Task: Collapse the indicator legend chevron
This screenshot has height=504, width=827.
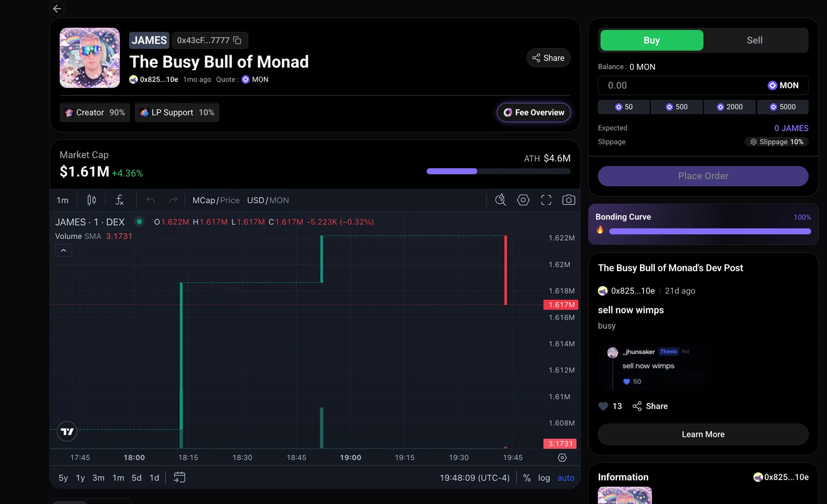Action: pyautogui.click(x=63, y=250)
